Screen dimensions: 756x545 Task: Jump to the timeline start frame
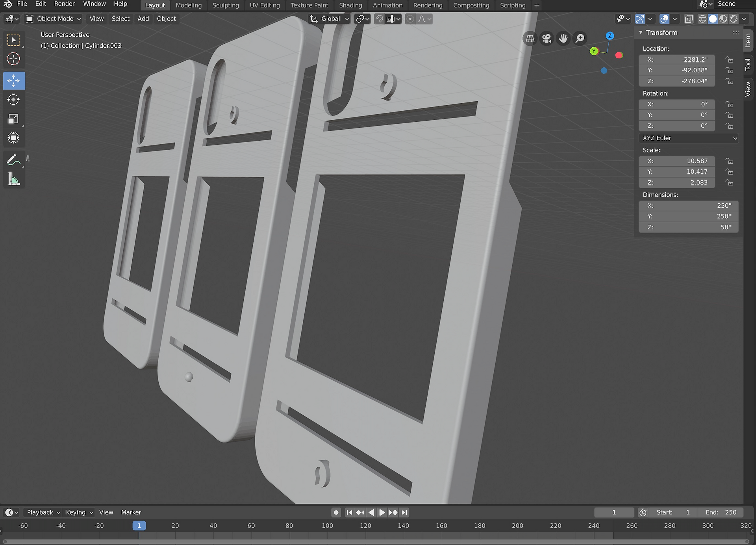pos(349,512)
